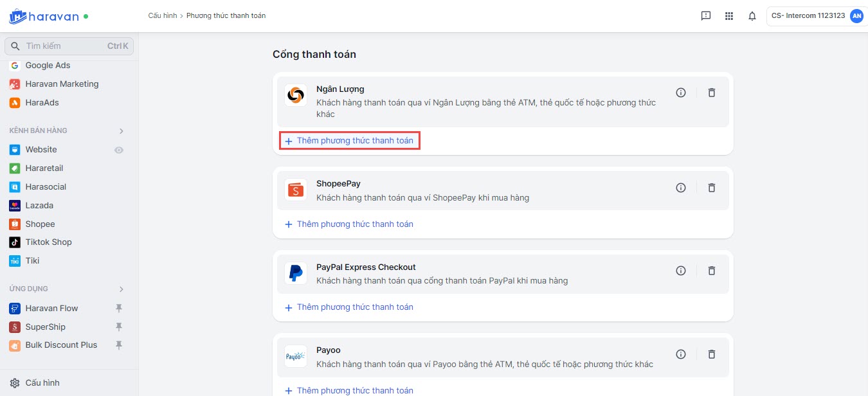Viewport: 868px width, 396px height.
Task: Go to Cấu hình breadcrumb
Action: [162, 15]
